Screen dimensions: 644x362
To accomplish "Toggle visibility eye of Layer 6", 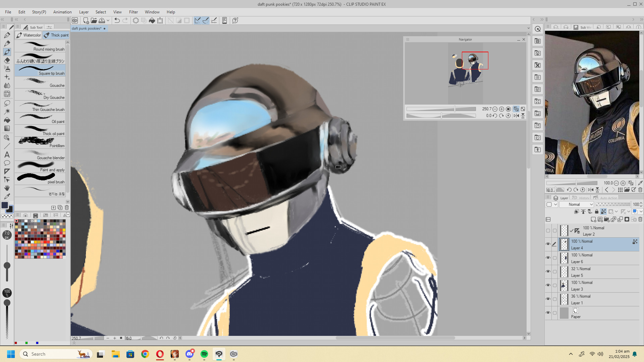I will point(548,258).
